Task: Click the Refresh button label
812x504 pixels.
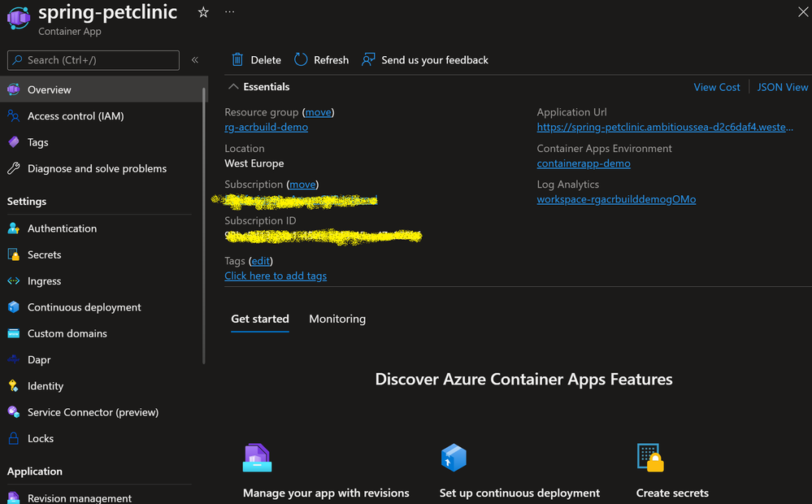Action: pos(331,60)
